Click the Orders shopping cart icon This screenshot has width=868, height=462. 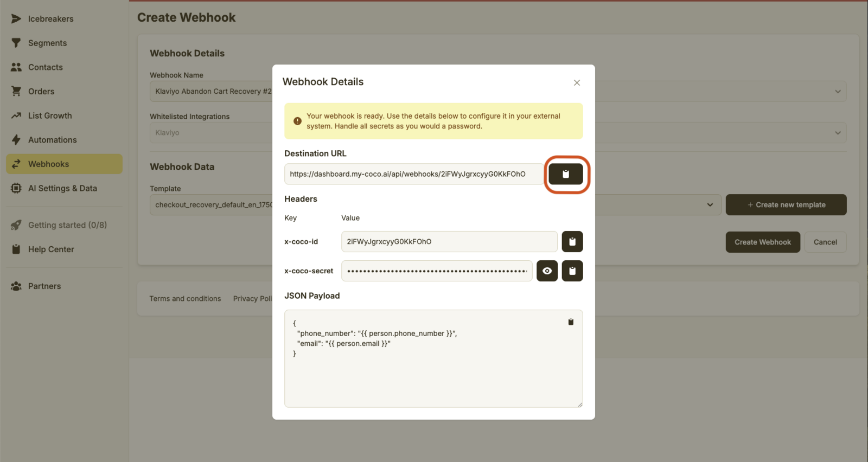(16, 91)
